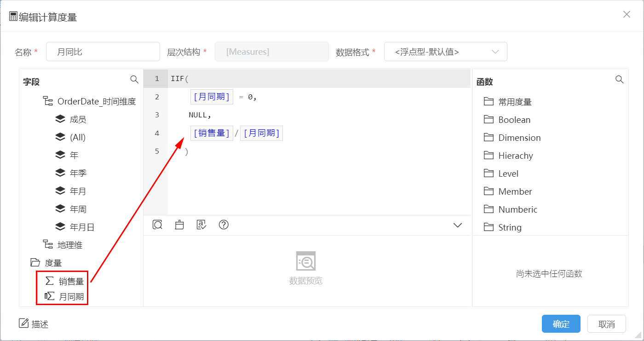The width and height of the screenshot is (644, 341).
Task: Click the [月同期] token on line 4
Action: click(x=261, y=133)
